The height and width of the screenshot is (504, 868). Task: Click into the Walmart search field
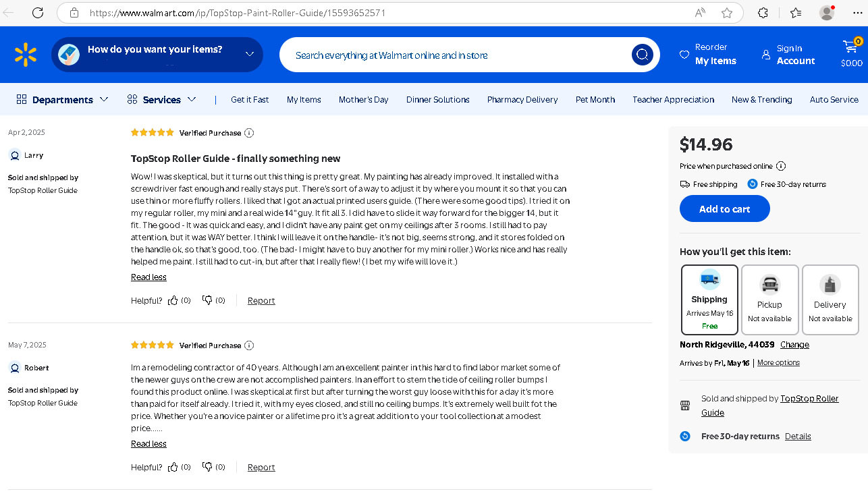coord(452,55)
